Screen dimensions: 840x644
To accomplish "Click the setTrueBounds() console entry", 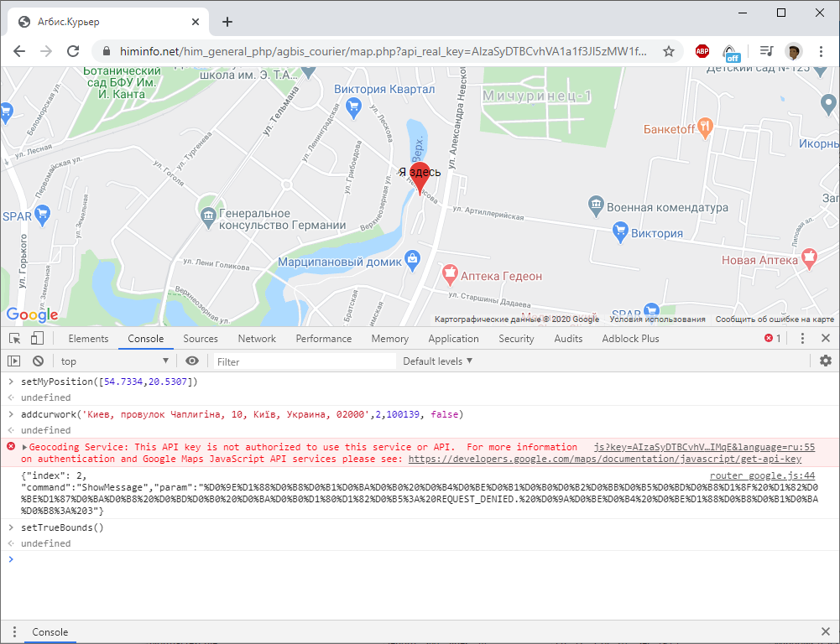I will (x=62, y=527).
